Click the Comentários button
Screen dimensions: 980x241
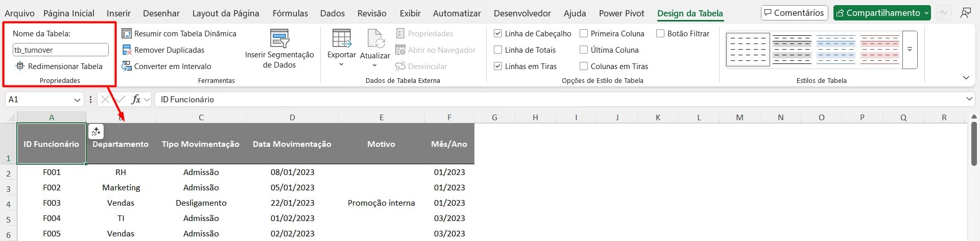coord(794,13)
